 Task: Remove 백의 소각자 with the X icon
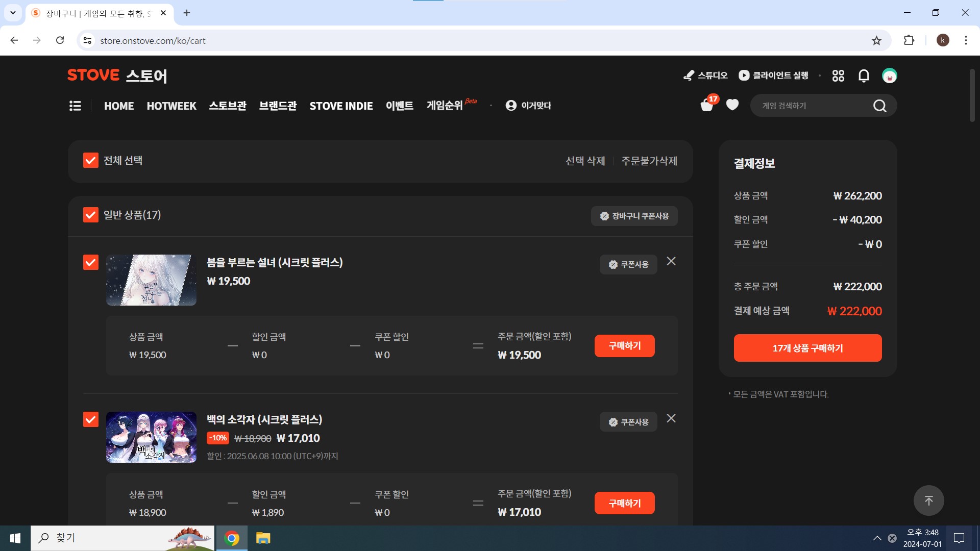coord(671,418)
